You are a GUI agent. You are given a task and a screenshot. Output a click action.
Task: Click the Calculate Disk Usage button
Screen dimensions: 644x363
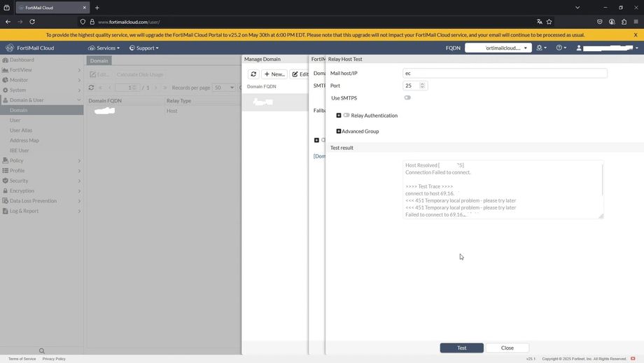[140, 74]
